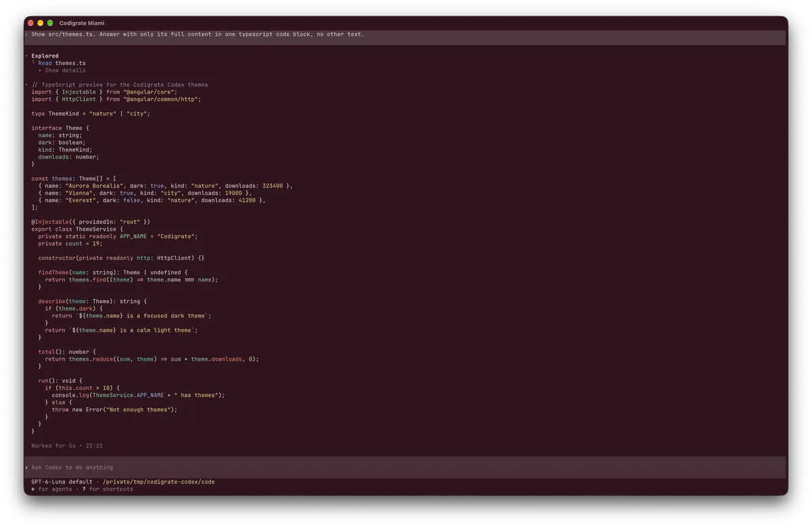812x527 pixels.
Task: Click the import line for '@angular/common/http'
Action: click(116, 99)
